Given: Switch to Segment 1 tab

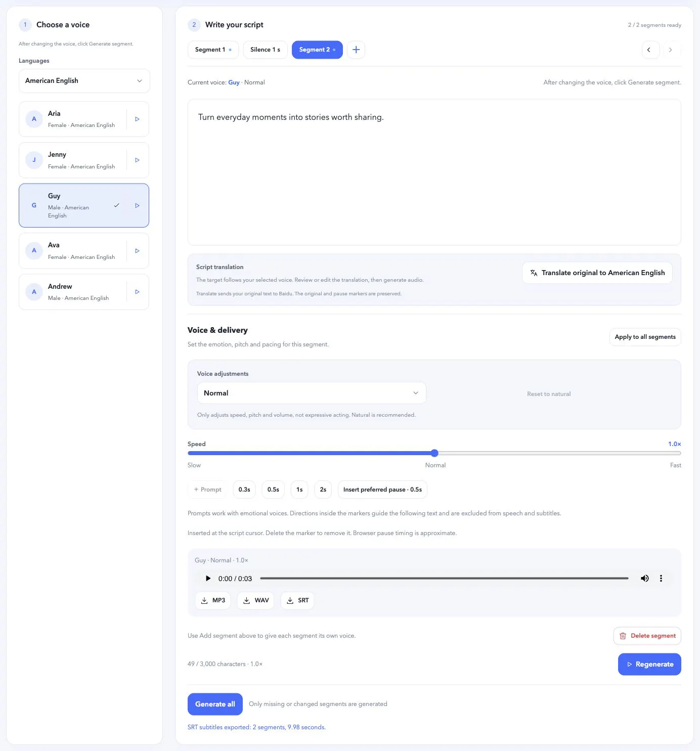Looking at the screenshot, I should (x=213, y=50).
